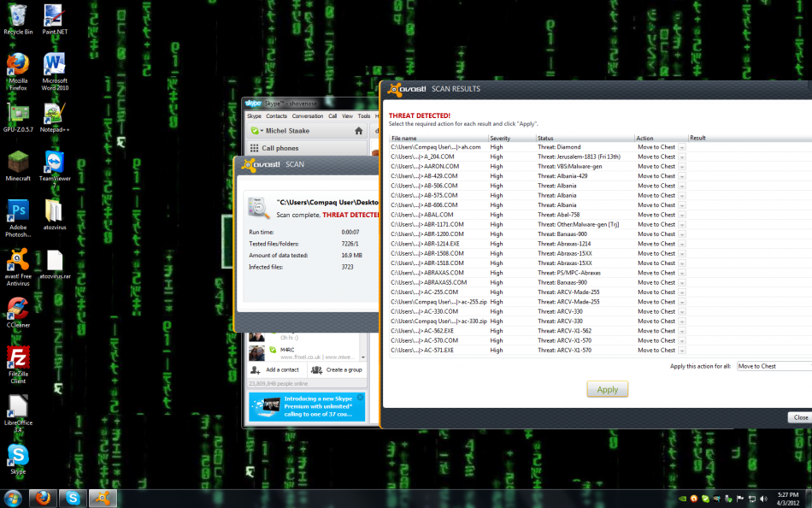Select the FileZilla Client desktop icon
Viewport: 812px width, 508px height.
point(18,364)
